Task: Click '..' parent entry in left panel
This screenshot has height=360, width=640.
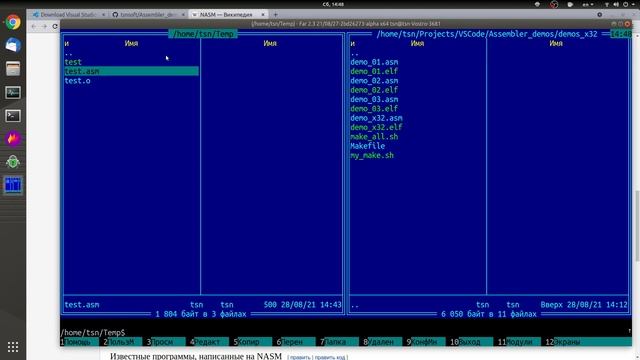Action: 69,53
